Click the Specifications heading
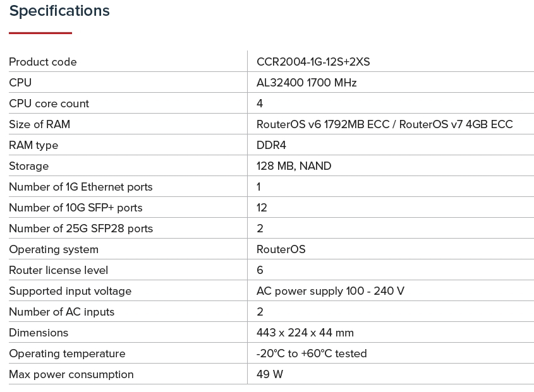This screenshot has width=534, height=392. pyautogui.click(x=59, y=11)
